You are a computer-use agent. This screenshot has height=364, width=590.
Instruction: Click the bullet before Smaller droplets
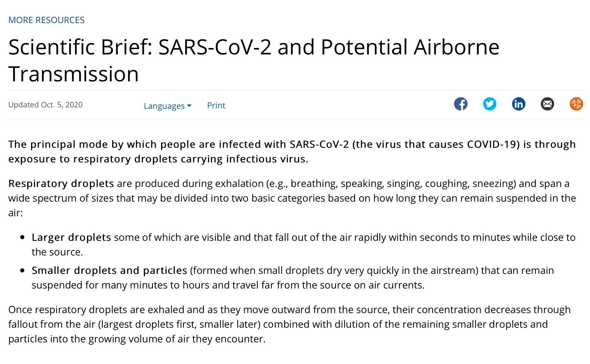click(x=22, y=270)
